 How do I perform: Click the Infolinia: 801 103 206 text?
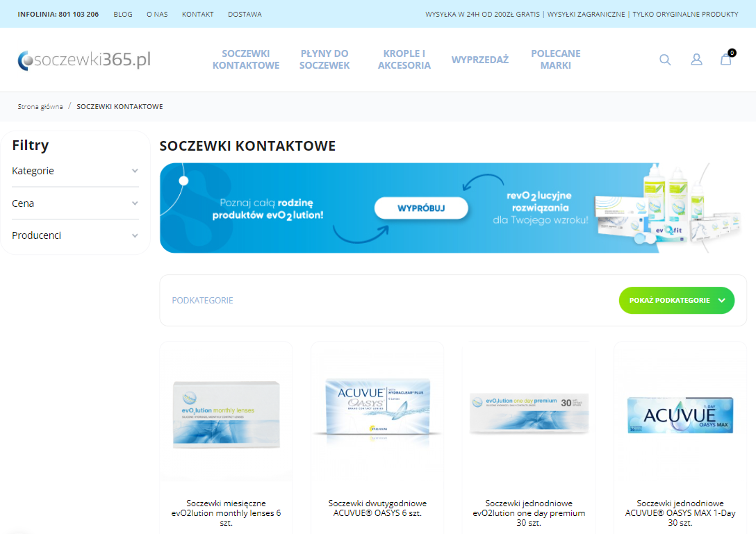[58, 15]
